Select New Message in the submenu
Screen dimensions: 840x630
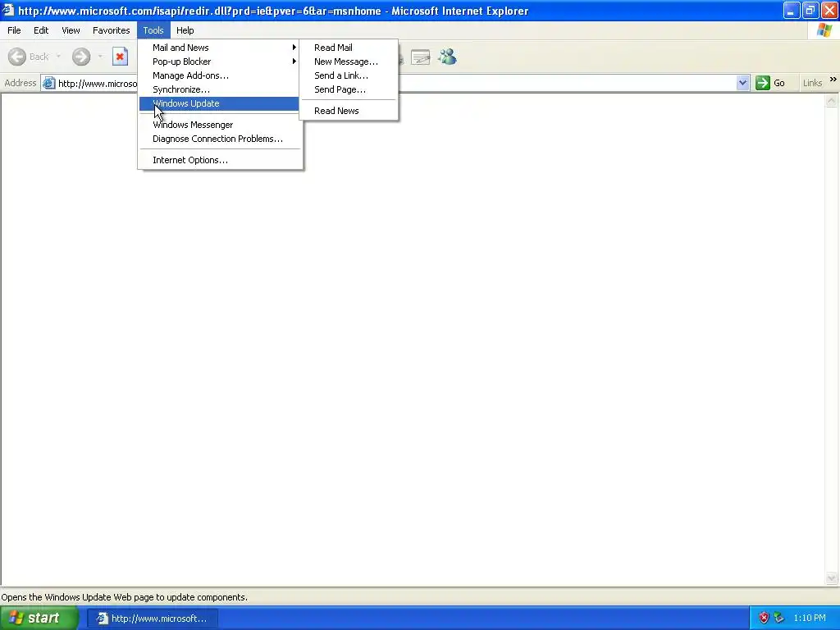[x=349, y=62]
